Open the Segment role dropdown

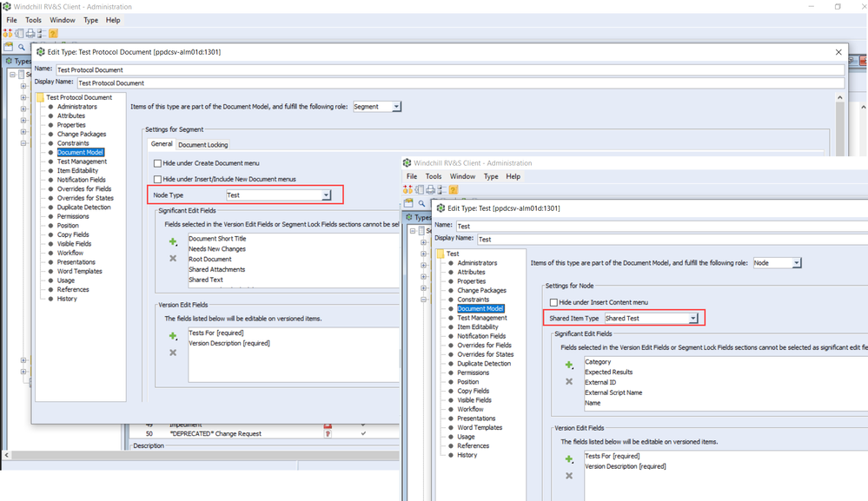pos(396,107)
